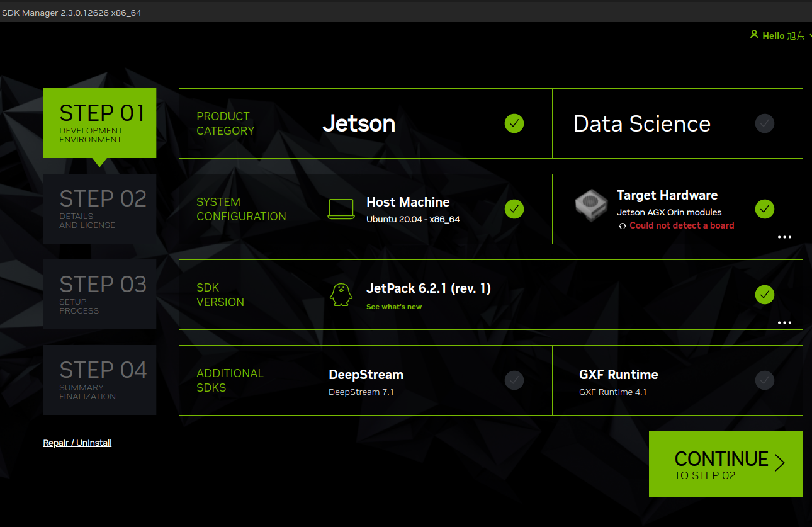This screenshot has width=812, height=527.
Task: Click DeepStream 7.1 version text
Action: [x=361, y=392]
